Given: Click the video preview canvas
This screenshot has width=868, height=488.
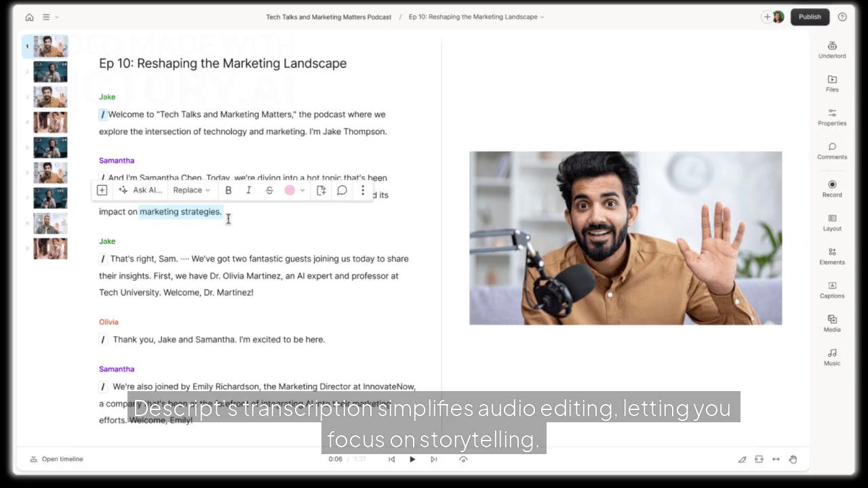Looking at the screenshot, I should tap(625, 238).
